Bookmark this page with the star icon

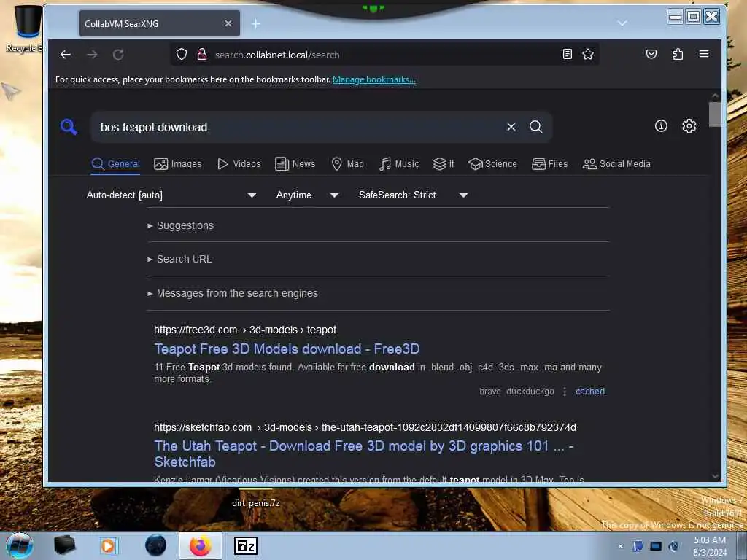click(x=588, y=54)
